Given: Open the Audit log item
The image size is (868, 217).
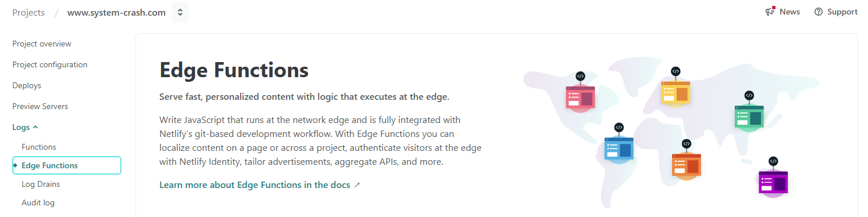Looking at the screenshot, I should 38,202.
